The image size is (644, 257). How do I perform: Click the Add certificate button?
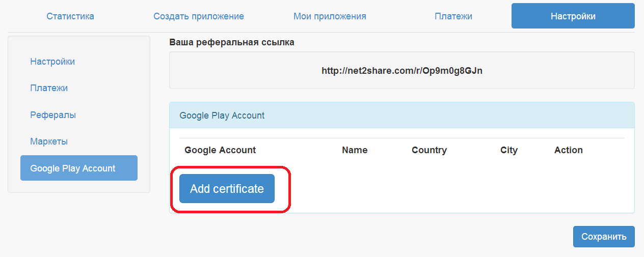[x=227, y=189]
